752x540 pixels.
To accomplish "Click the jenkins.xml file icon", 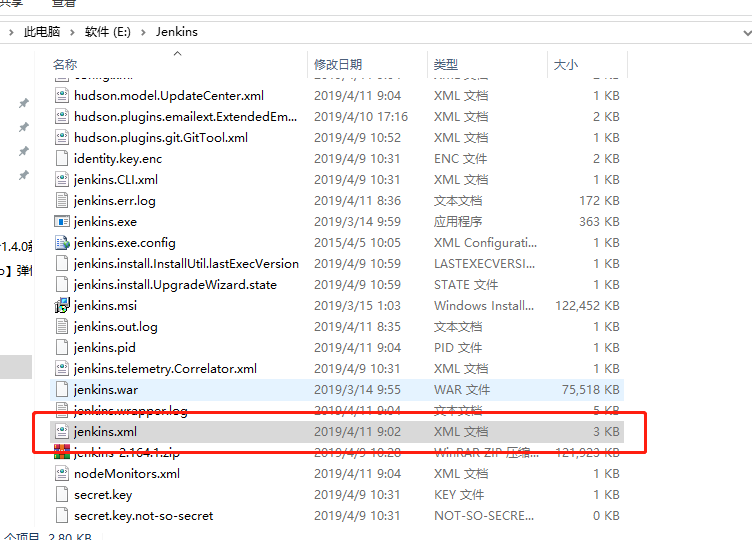I will pos(62,432).
